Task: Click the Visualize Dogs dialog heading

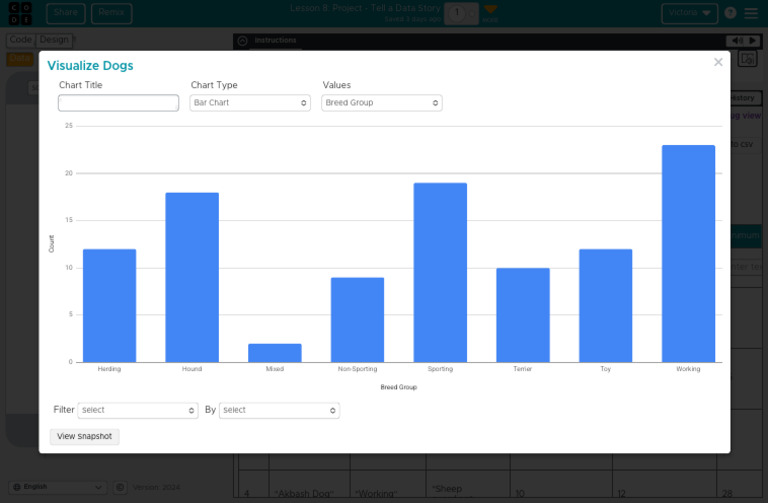Action: click(90, 66)
